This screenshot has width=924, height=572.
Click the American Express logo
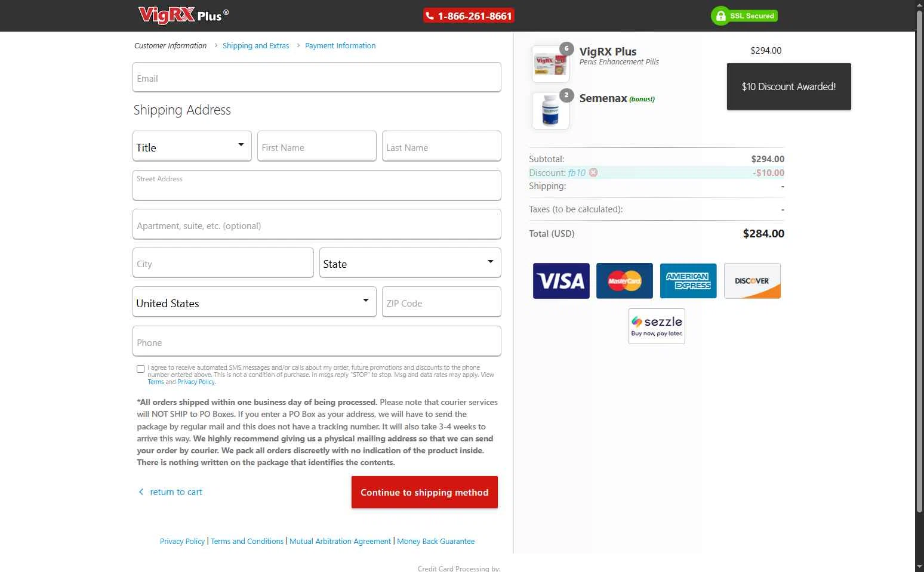[688, 281]
